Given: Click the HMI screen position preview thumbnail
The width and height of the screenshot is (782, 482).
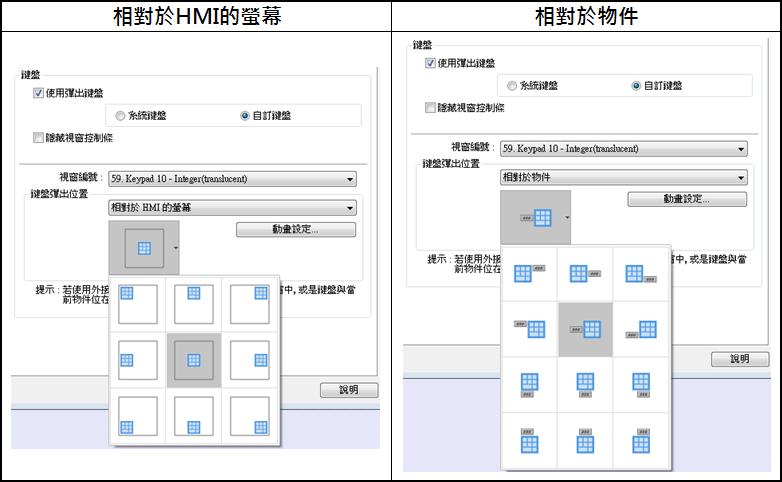Looking at the screenshot, I should point(144,248).
